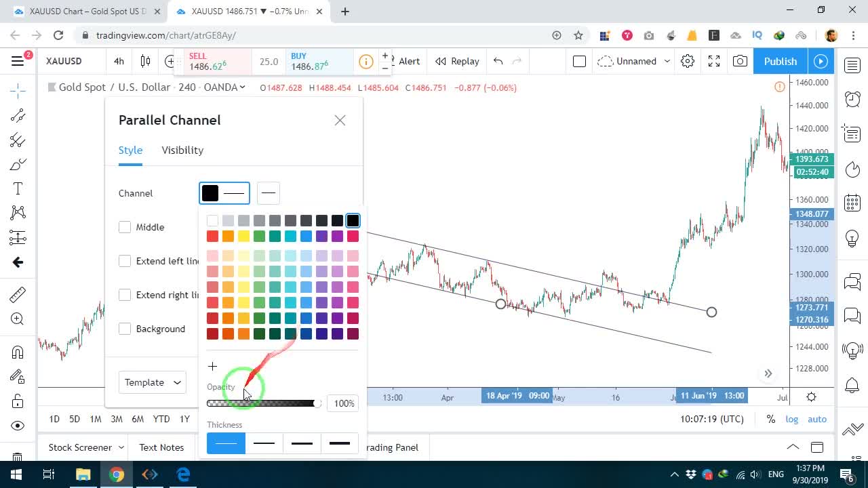Lock all drawing tools
This screenshot has width=868, height=488.
pos(18,401)
